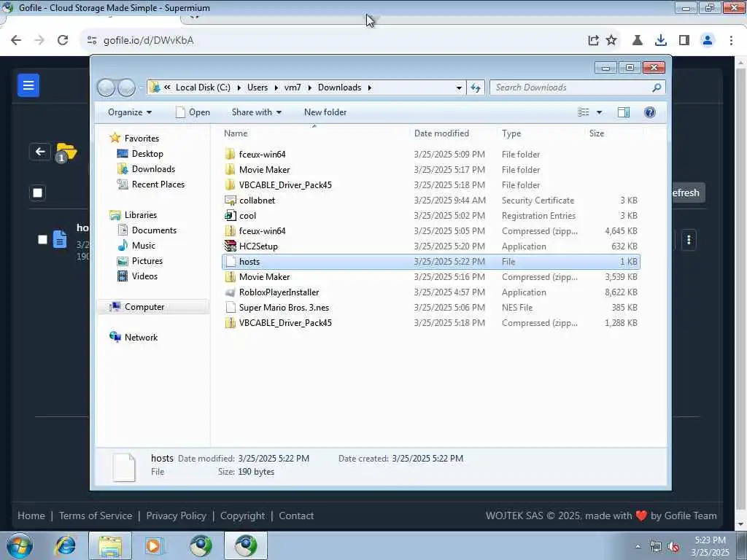Click the Gofile yellow folder icon
The width and height of the screenshot is (747, 560).
pyautogui.click(x=66, y=152)
